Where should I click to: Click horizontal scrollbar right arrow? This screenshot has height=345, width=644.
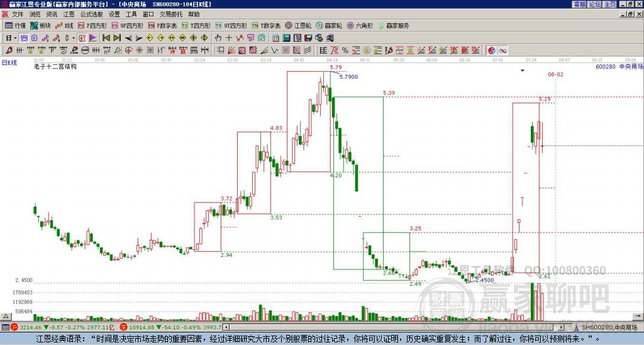click(x=562, y=327)
